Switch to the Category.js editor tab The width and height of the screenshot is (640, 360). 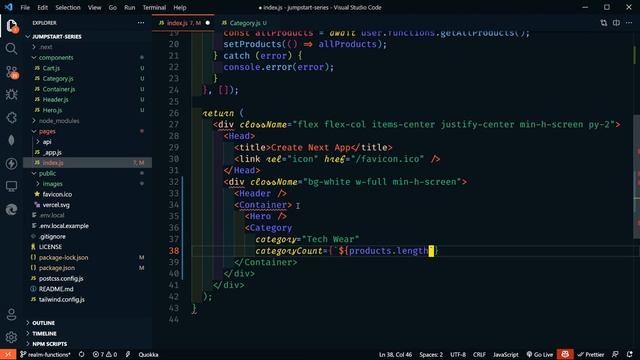pyautogui.click(x=244, y=23)
